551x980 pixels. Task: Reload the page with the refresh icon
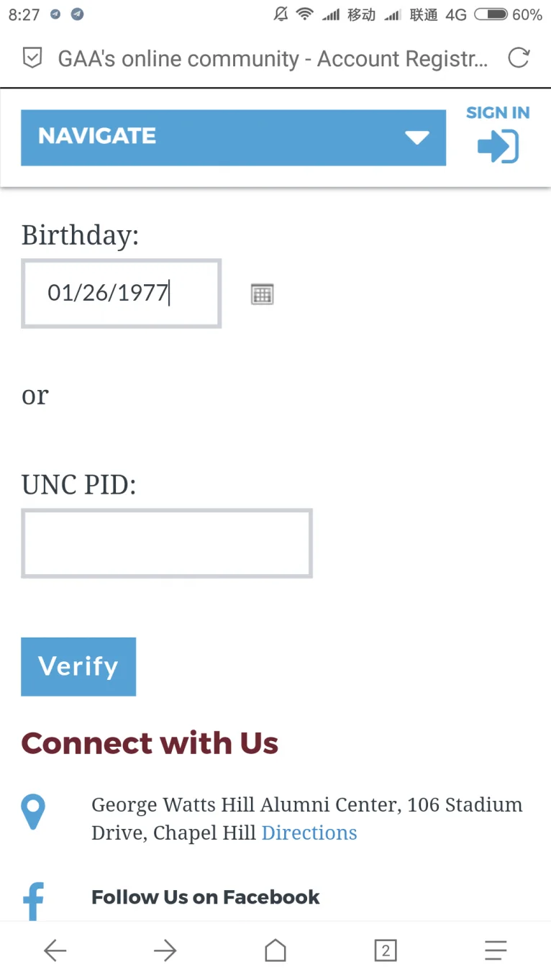(519, 58)
